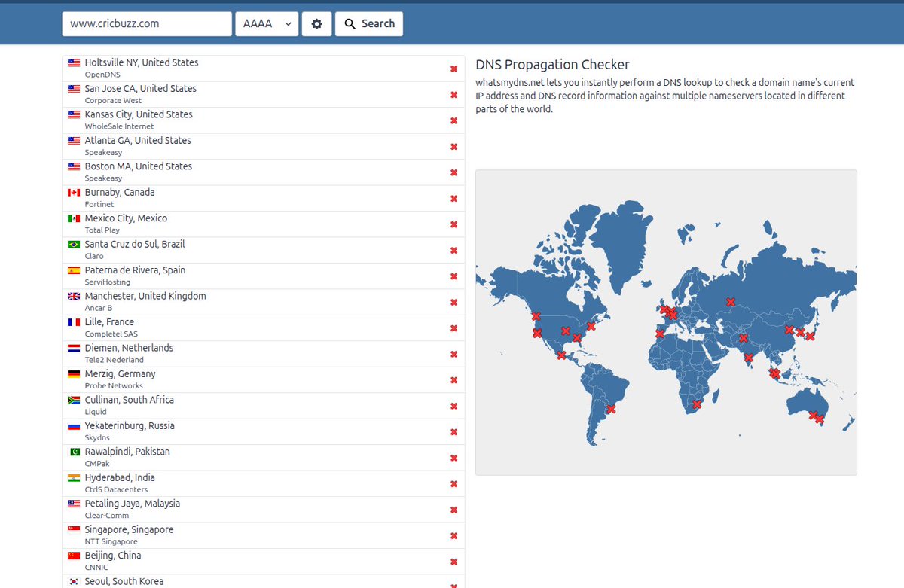
Task: Click the India flag beside Hyderabad
Action: [74, 478]
